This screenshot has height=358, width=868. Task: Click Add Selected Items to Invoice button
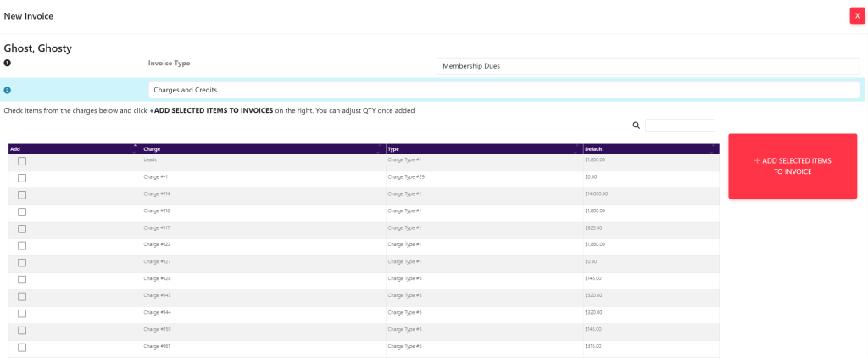coord(792,166)
